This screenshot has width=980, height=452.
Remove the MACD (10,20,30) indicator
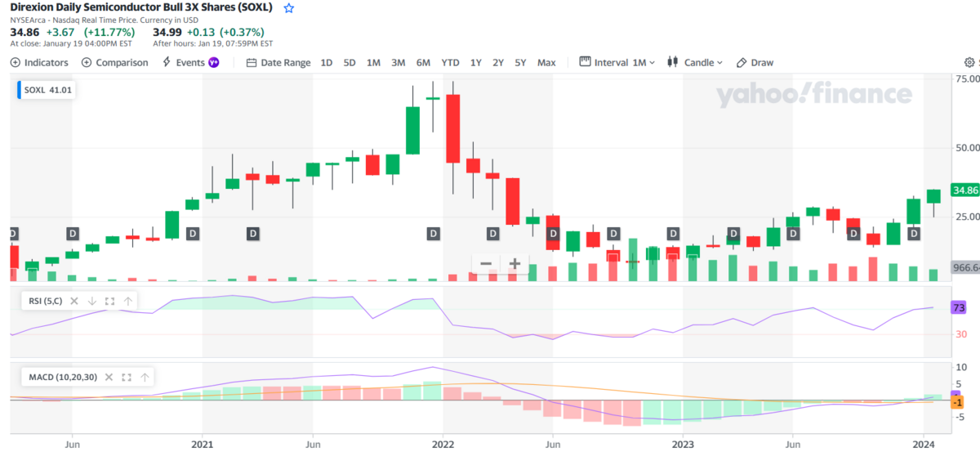tap(108, 377)
